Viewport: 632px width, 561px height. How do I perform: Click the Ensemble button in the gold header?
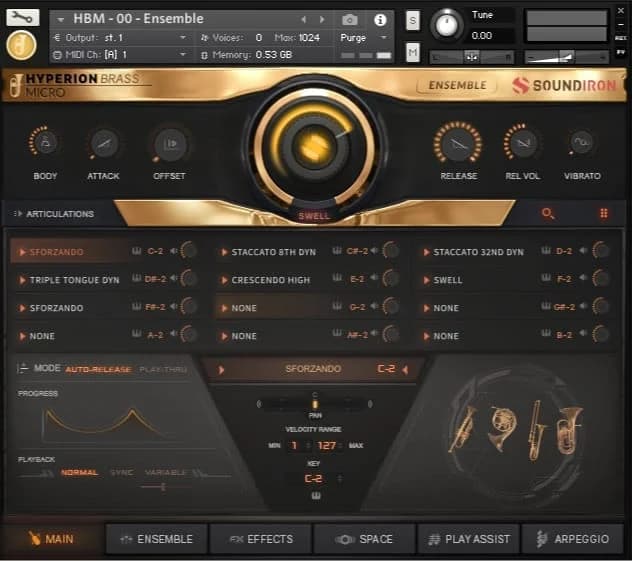click(457, 86)
